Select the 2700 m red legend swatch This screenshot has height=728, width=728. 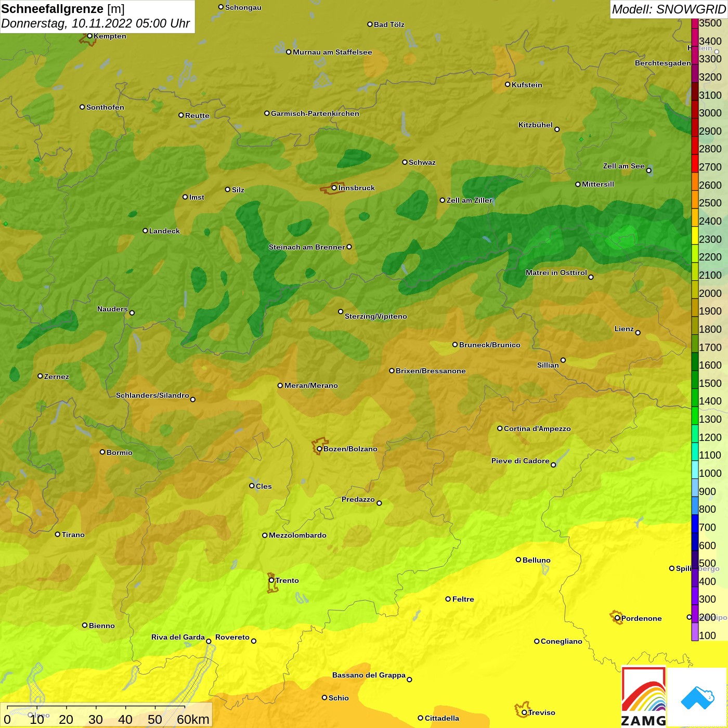click(695, 163)
